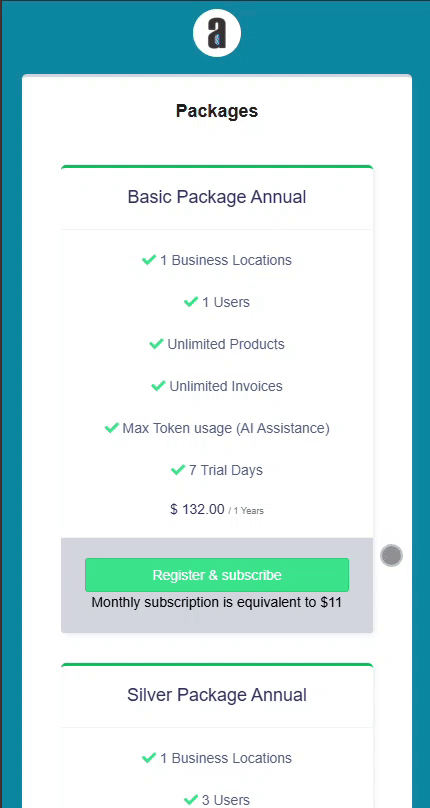Click the checkmark beside 1 Business Locations in Basic
The width and height of the screenshot is (430, 808).
pyautogui.click(x=149, y=260)
